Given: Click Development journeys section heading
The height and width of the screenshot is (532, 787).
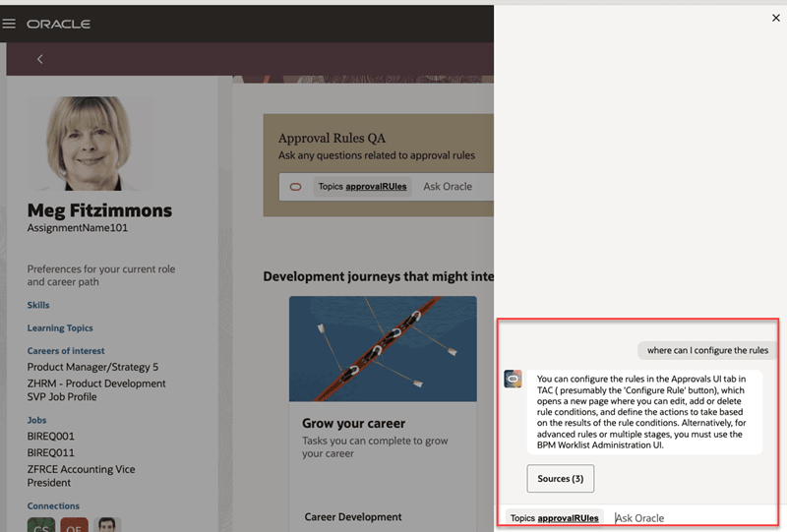Looking at the screenshot, I should tap(379, 276).
